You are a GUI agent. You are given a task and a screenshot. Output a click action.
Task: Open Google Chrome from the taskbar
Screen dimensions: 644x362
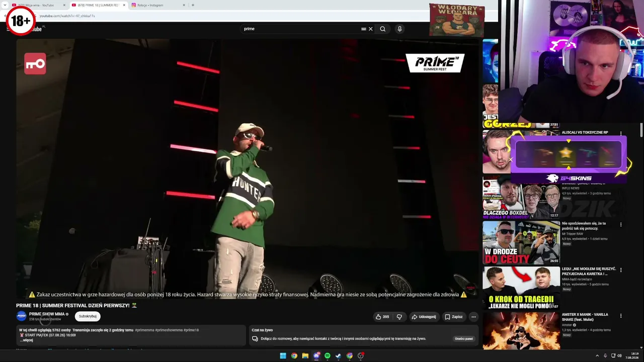[294, 356]
